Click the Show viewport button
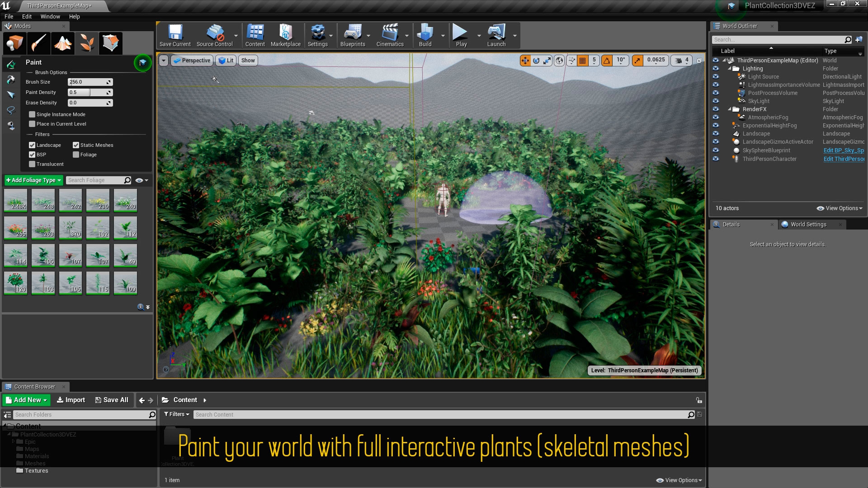This screenshot has width=868, height=488. coord(248,61)
